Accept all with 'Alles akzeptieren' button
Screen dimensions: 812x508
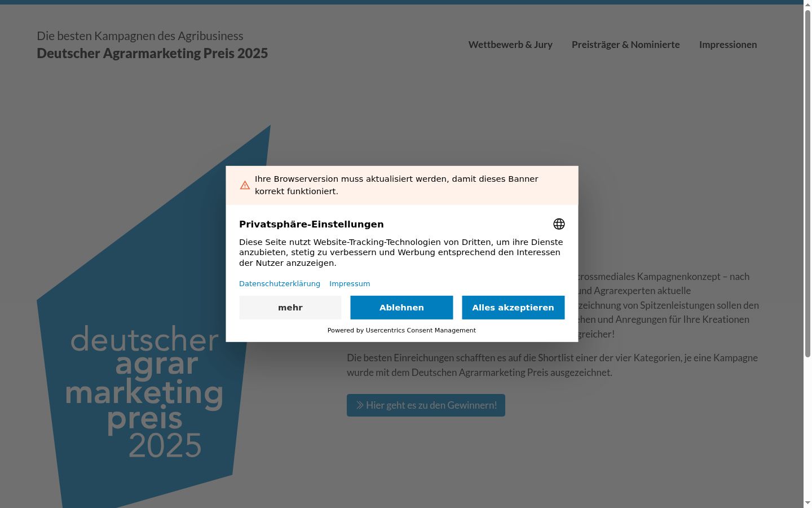513,308
